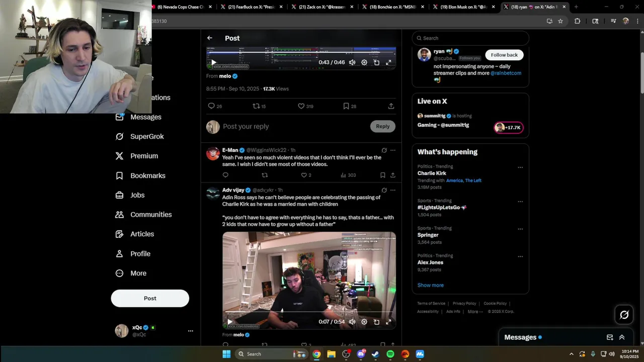The height and width of the screenshot is (362, 644).
Task: Mute the Adin Ross video
Action: 352,322
